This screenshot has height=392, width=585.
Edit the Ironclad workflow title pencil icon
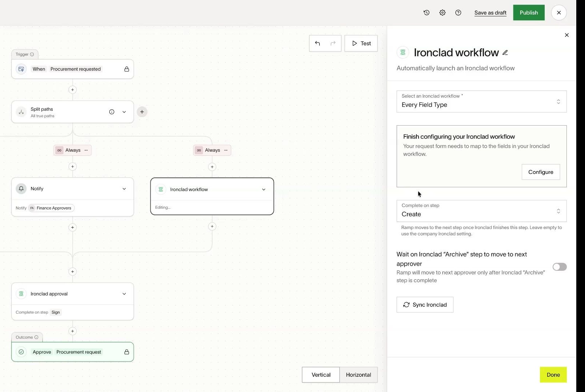tap(505, 53)
